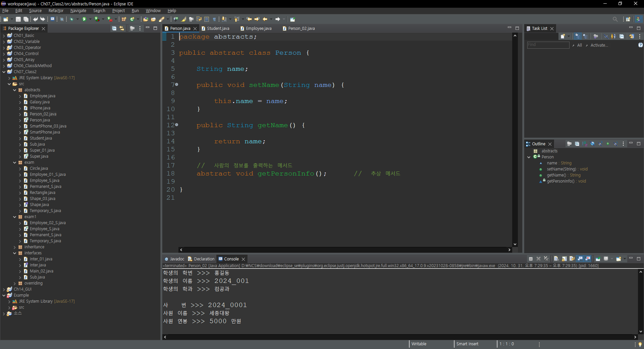
Task: Click the All filter link in Task List
Action: coord(580,45)
